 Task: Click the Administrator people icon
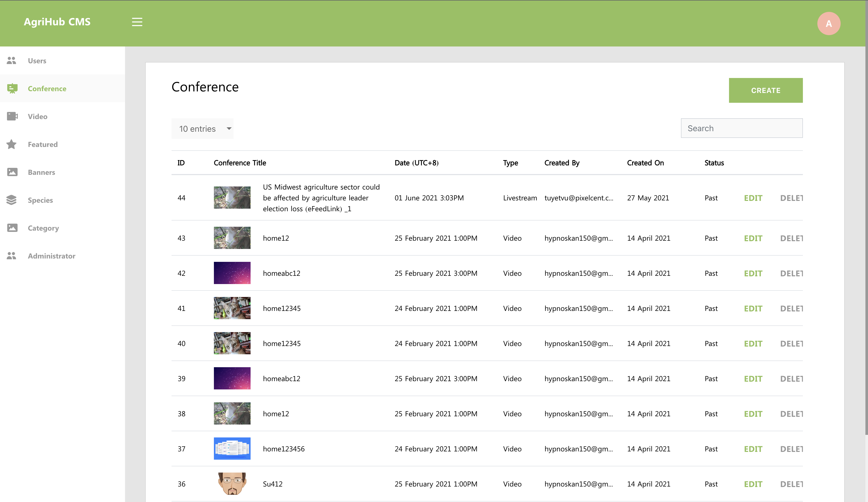click(11, 256)
